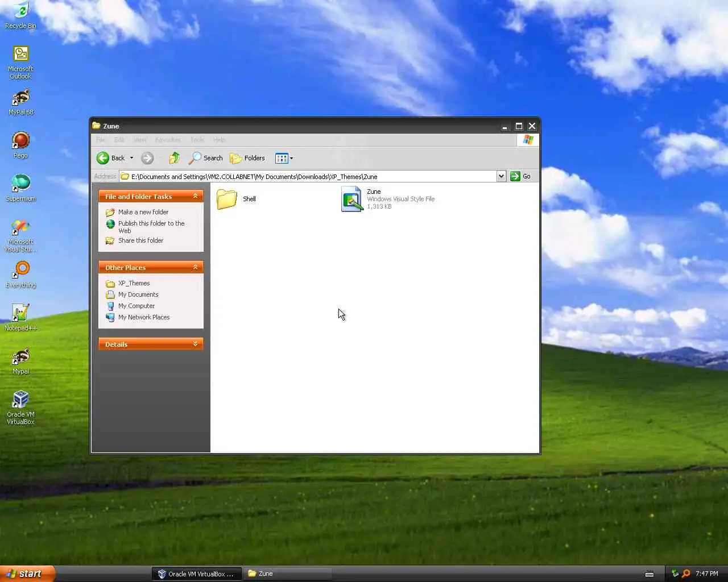
Task: Select the Microsoft Outlook desktop icon
Action: tap(20, 62)
